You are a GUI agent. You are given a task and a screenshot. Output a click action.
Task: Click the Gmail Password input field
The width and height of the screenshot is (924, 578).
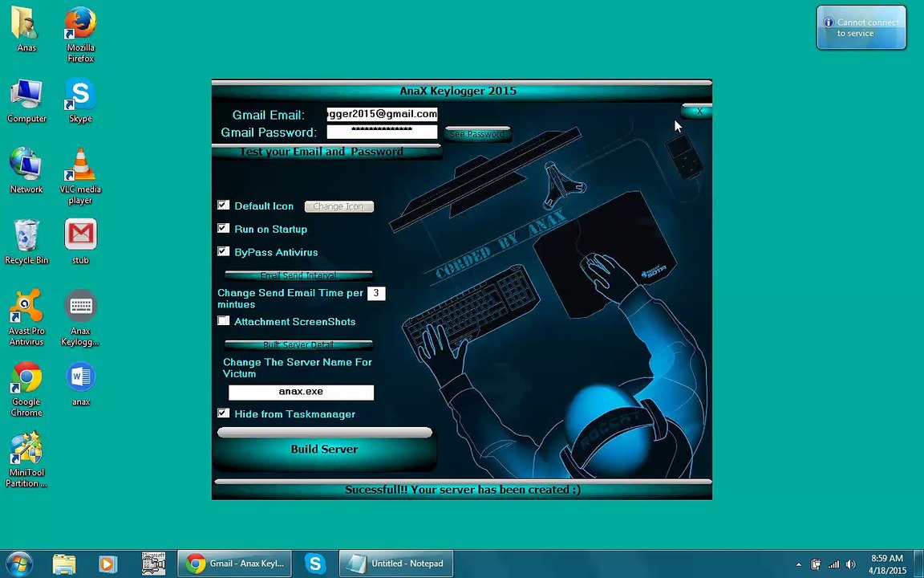pos(383,131)
